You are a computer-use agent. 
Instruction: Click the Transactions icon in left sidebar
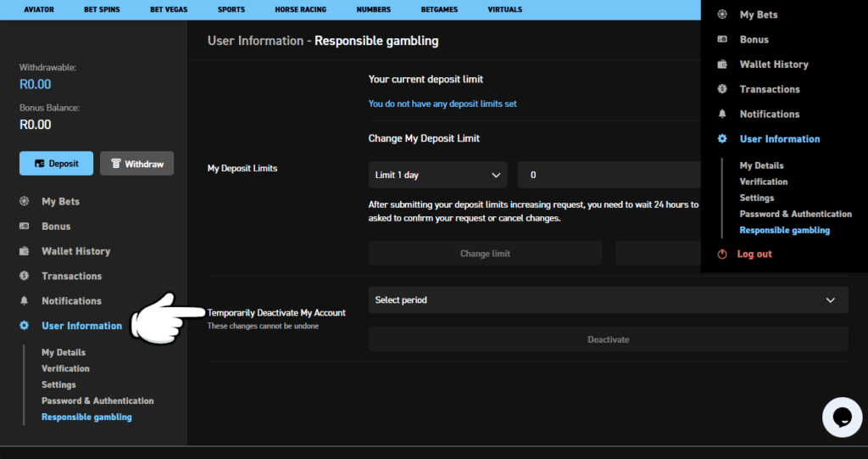point(25,276)
